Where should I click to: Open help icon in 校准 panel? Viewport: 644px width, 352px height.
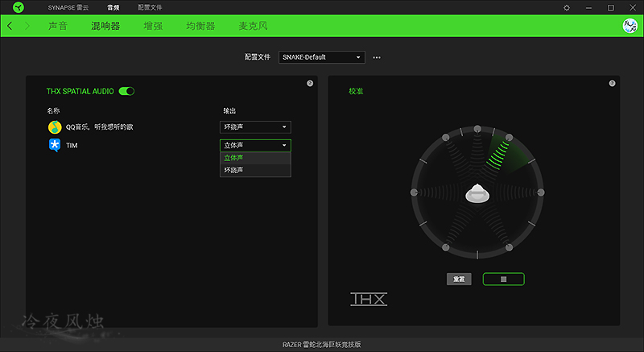pos(612,84)
